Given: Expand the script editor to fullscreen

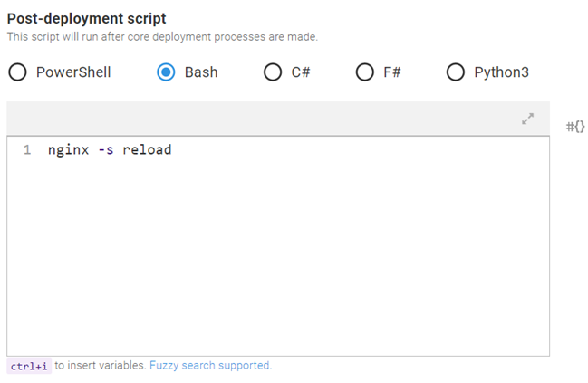Looking at the screenshot, I should point(527,119).
